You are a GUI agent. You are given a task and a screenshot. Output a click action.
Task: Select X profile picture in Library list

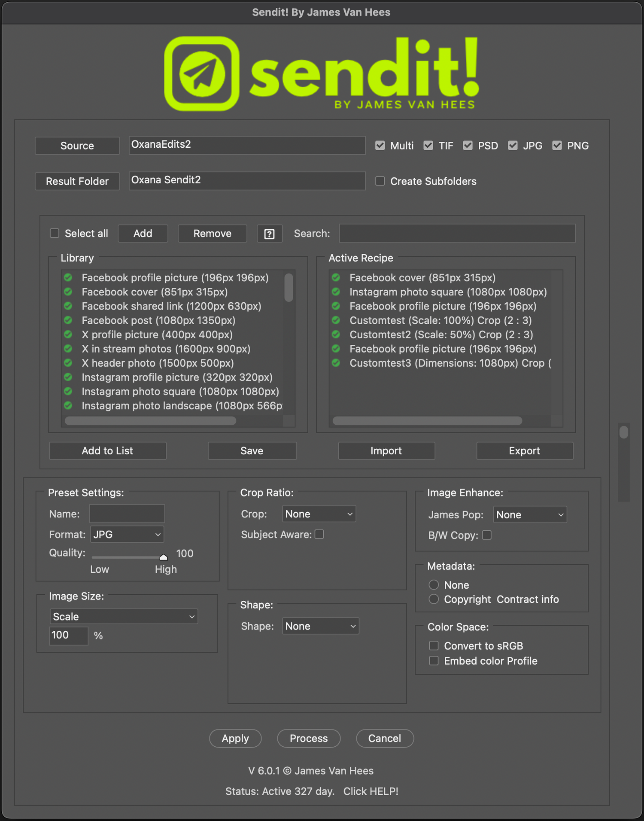[157, 334]
